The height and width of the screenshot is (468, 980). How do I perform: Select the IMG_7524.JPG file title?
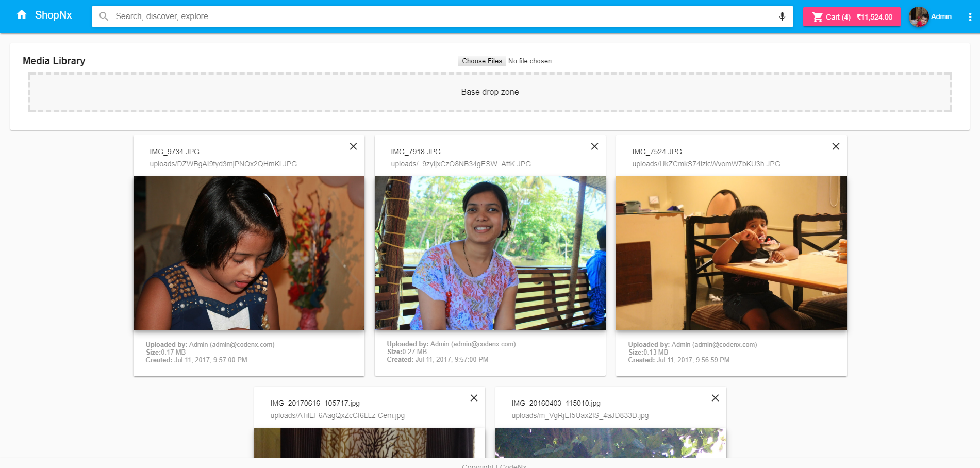pos(657,152)
